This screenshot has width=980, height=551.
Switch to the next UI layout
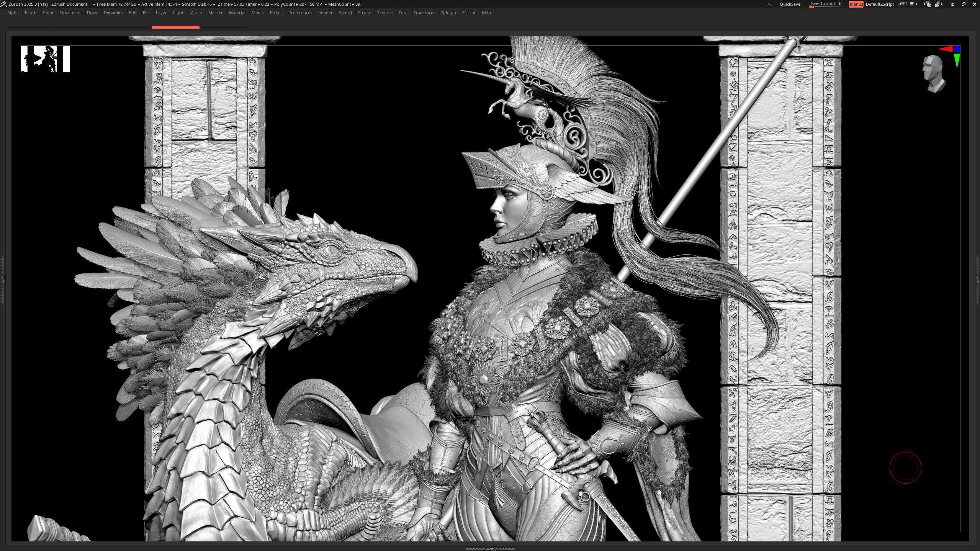[x=939, y=4]
